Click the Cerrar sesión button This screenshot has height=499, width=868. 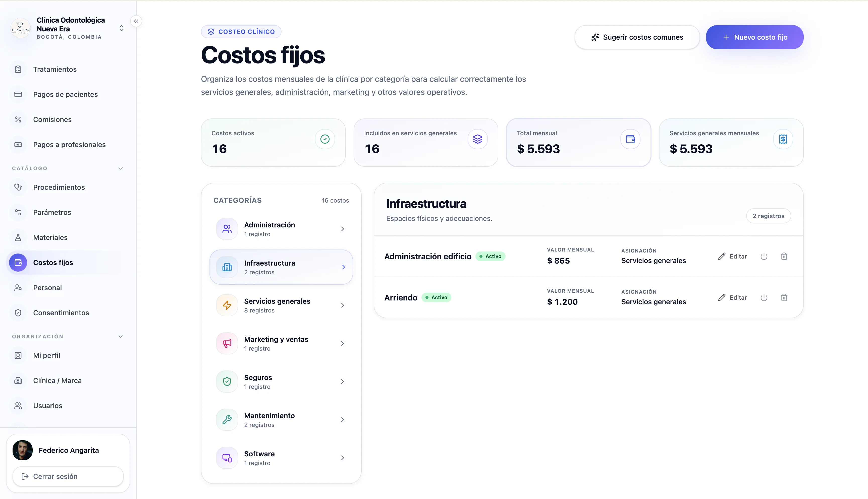pos(68,476)
